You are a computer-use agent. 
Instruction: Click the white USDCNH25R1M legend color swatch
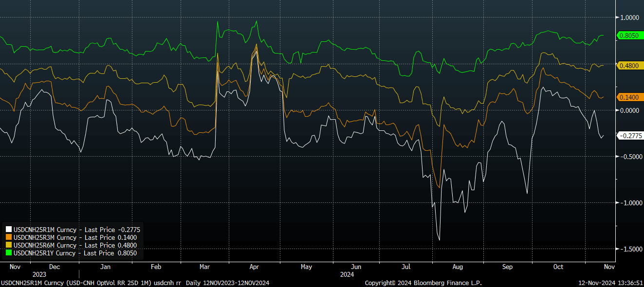coord(8,230)
